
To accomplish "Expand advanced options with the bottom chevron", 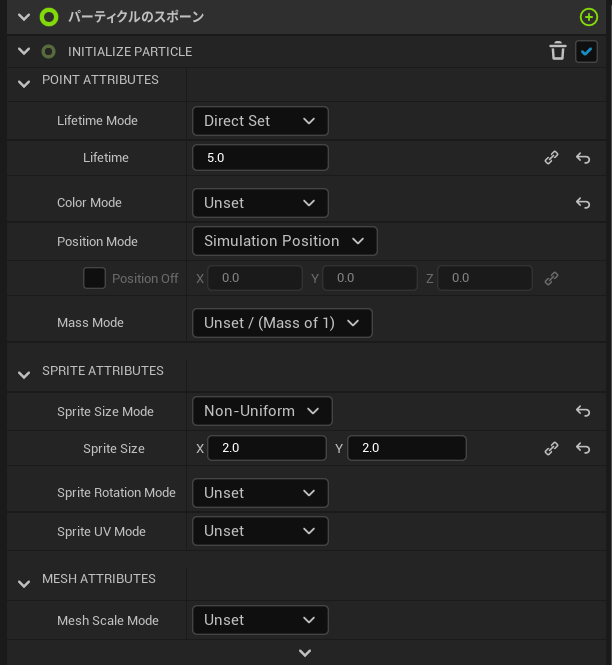I will [305, 653].
